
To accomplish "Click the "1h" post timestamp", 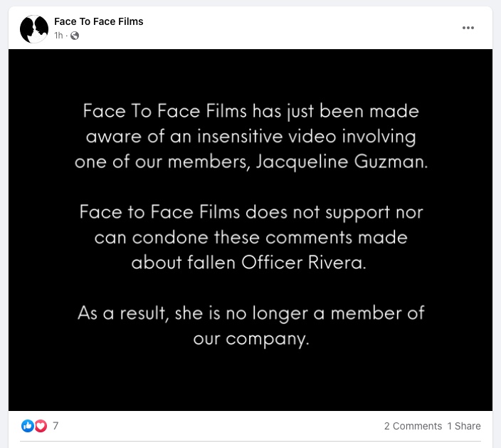I will pyautogui.click(x=58, y=36).
